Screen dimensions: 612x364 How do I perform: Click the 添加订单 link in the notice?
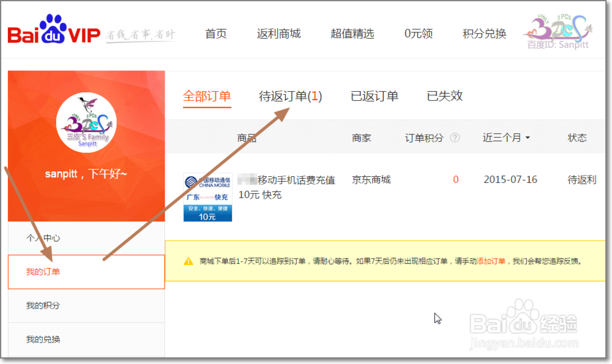491,261
